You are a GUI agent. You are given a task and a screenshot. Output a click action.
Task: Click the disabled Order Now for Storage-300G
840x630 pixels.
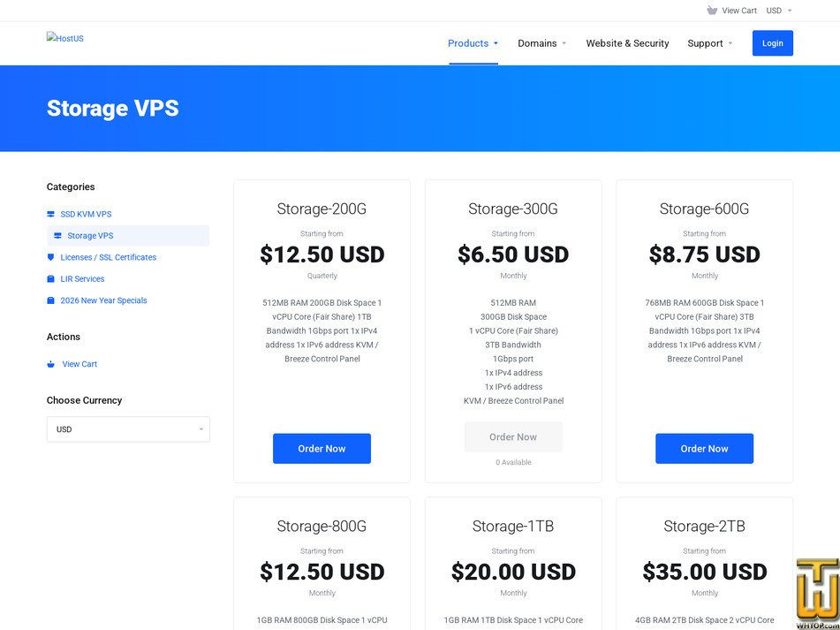click(x=513, y=436)
